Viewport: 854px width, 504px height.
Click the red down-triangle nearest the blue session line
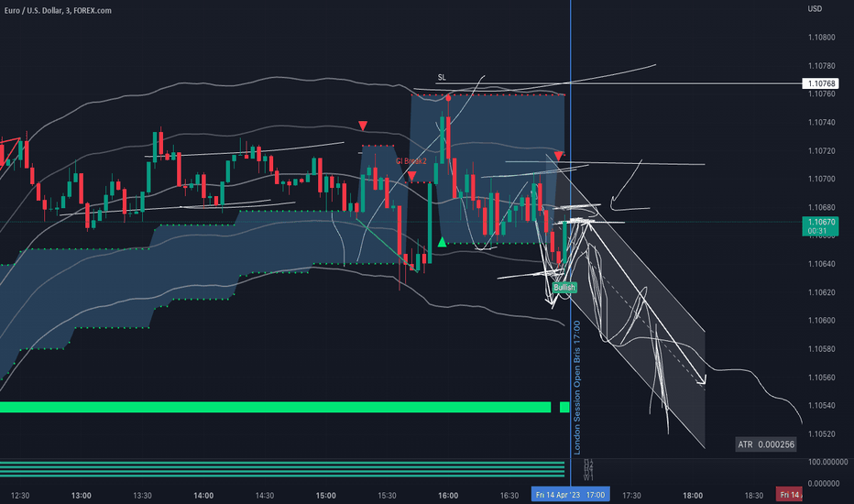[x=558, y=157]
